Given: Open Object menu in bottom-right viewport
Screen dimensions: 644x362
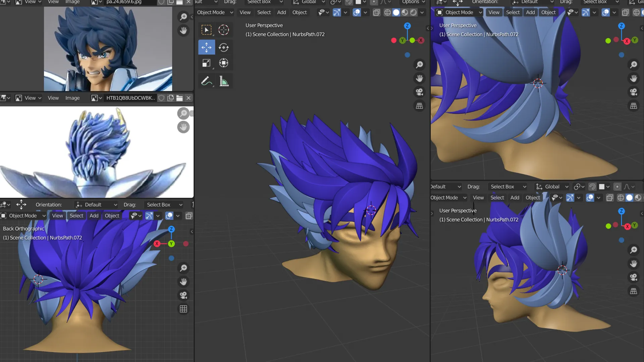Looking at the screenshot, I should click(533, 198).
